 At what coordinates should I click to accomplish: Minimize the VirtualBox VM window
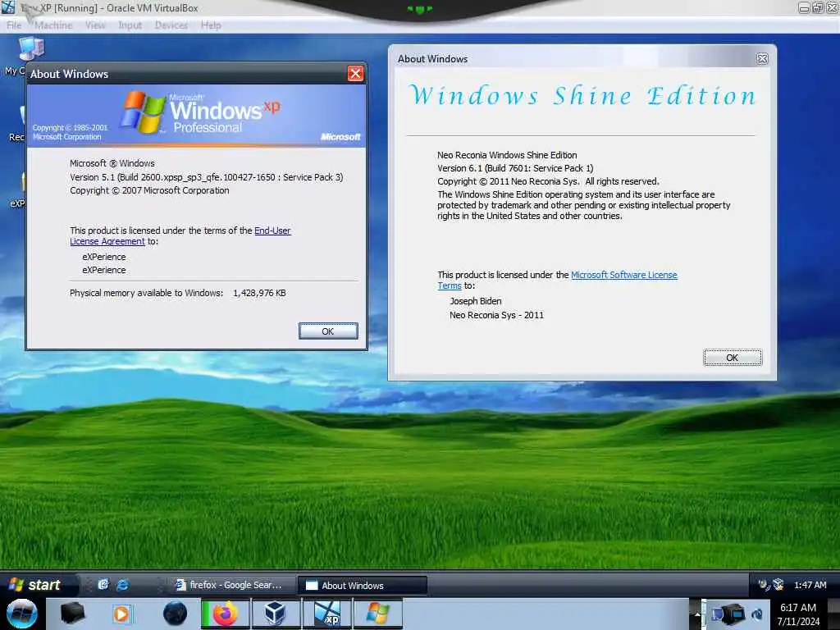point(804,7)
